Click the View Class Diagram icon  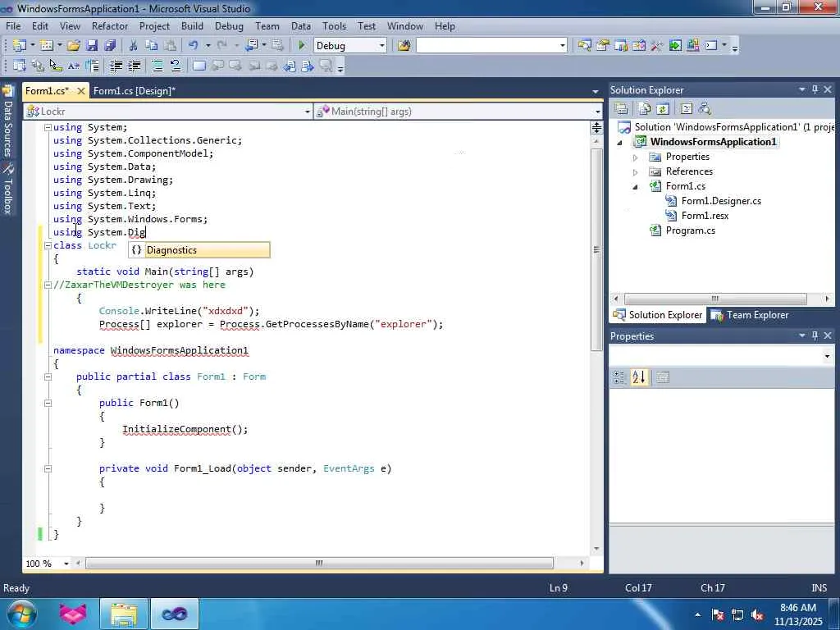click(x=705, y=109)
